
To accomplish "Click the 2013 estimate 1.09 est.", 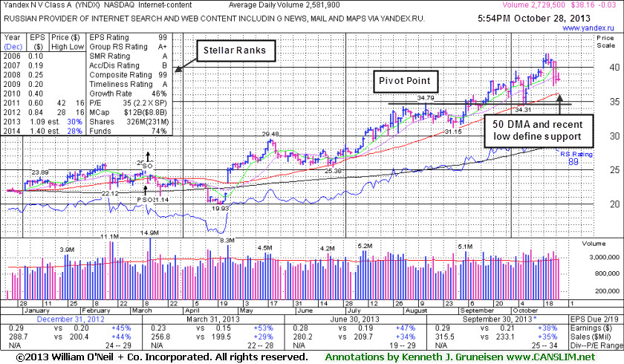I will click(x=44, y=122).
